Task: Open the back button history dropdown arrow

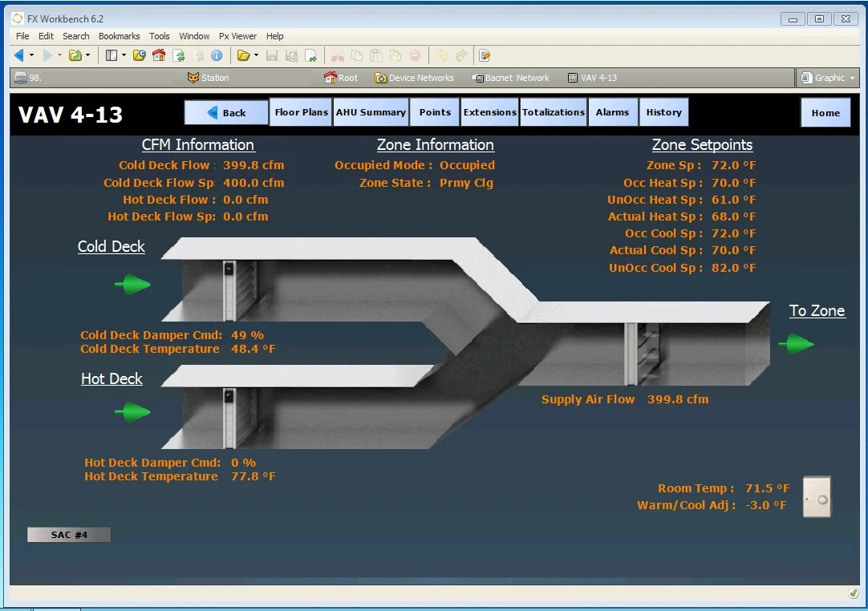Action: (x=31, y=55)
